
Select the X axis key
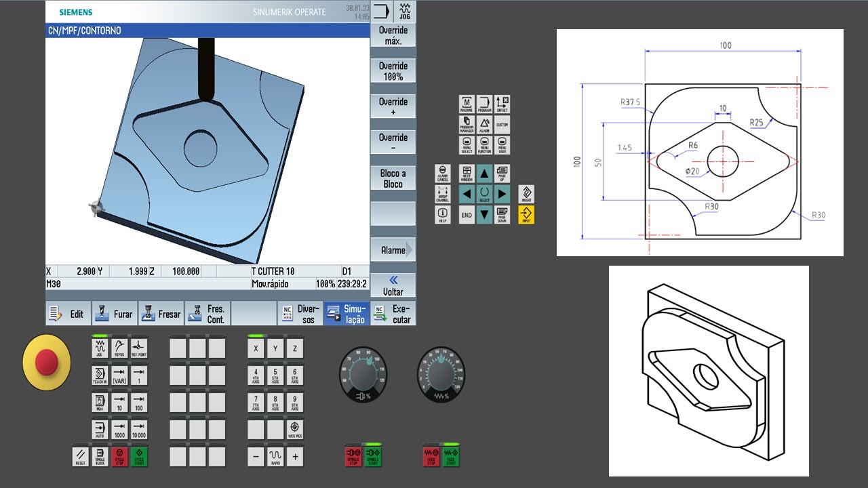256,348
